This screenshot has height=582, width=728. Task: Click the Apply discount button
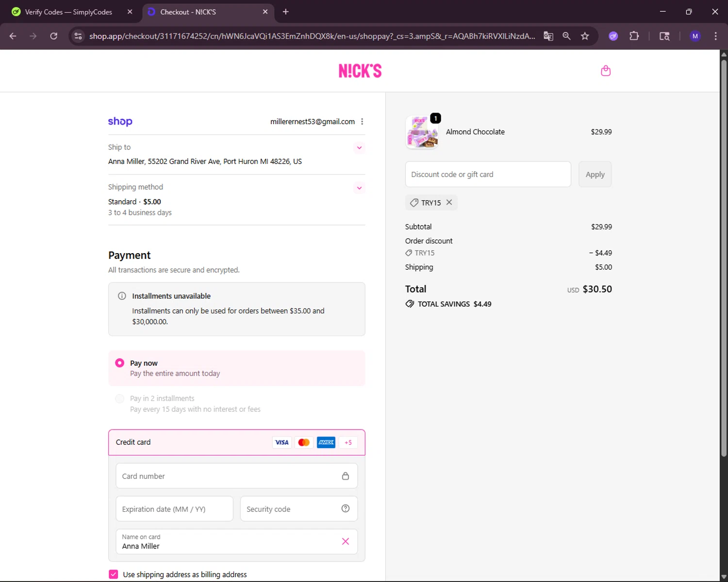(x=595, y=174)
